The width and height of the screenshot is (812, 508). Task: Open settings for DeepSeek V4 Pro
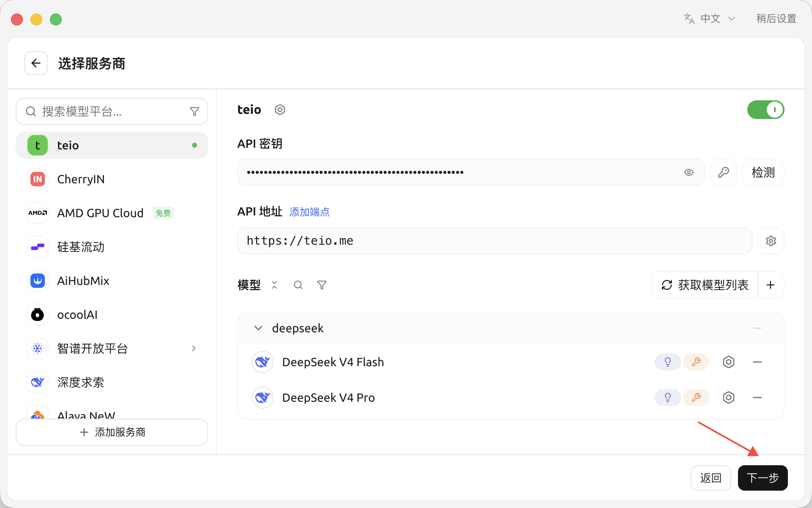729,398
